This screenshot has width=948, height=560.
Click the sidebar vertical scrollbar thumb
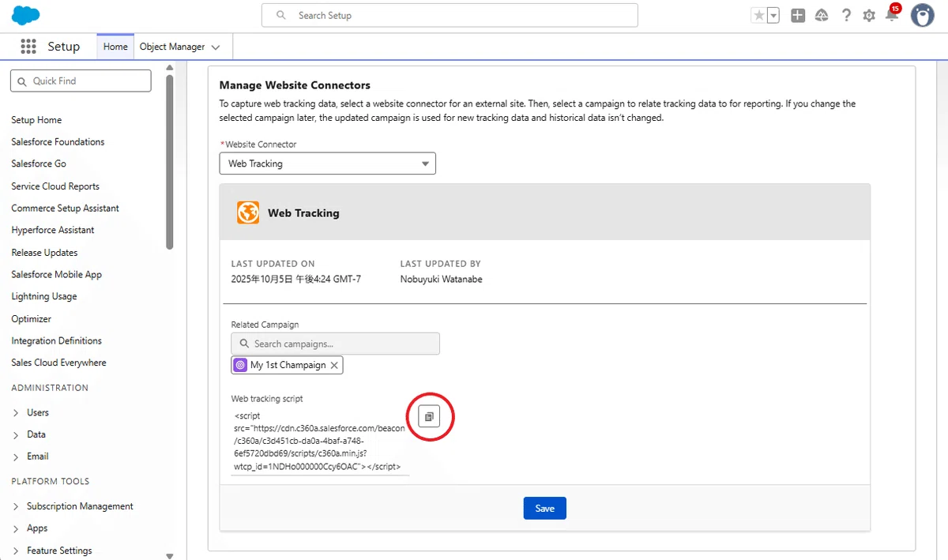pyautogui.click(x=170, y=162)
